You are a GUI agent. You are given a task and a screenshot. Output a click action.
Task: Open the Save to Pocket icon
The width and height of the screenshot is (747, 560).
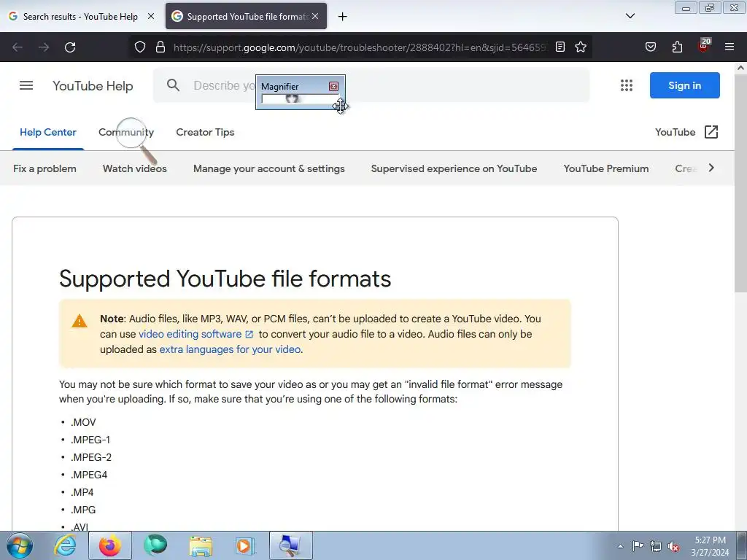[650, 47]
